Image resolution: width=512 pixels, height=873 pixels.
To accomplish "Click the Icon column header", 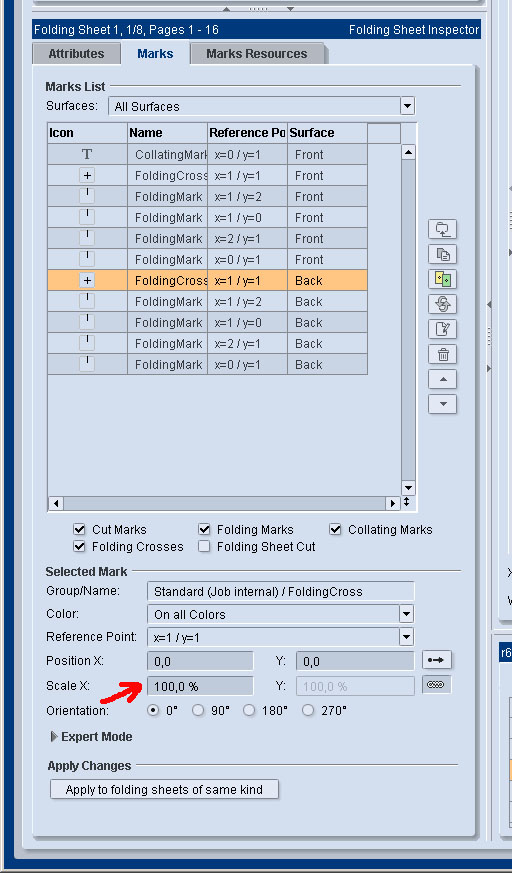I will click(87, 133).
